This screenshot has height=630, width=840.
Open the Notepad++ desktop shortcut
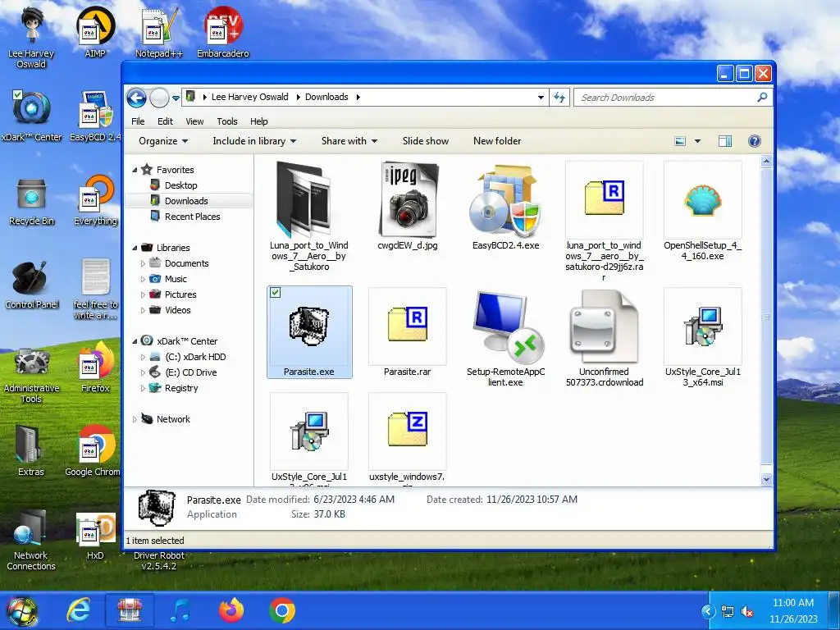click(159, 32)
